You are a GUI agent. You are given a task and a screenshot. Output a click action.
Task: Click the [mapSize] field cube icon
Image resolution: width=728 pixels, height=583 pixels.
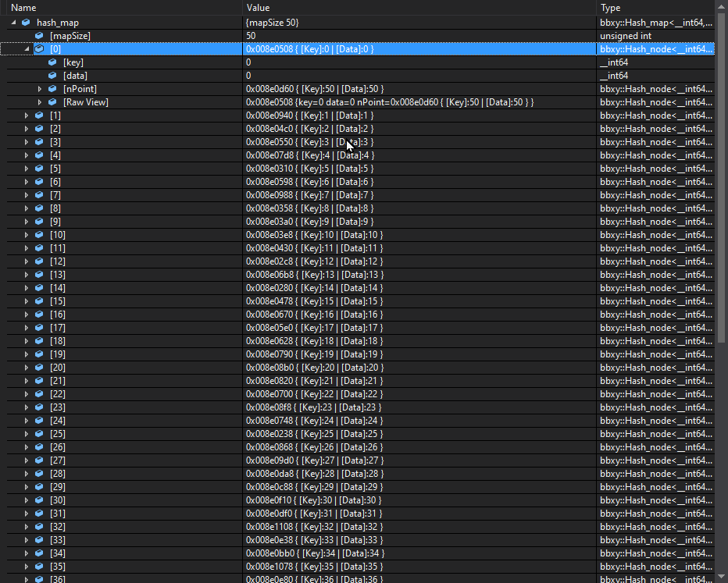tap(40, 35)
